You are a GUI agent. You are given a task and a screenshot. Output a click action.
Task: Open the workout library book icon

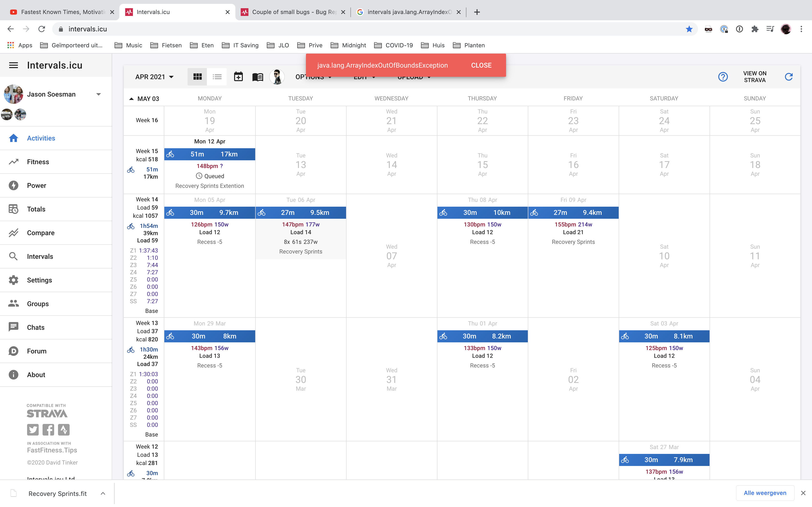[x=258, y=77]
